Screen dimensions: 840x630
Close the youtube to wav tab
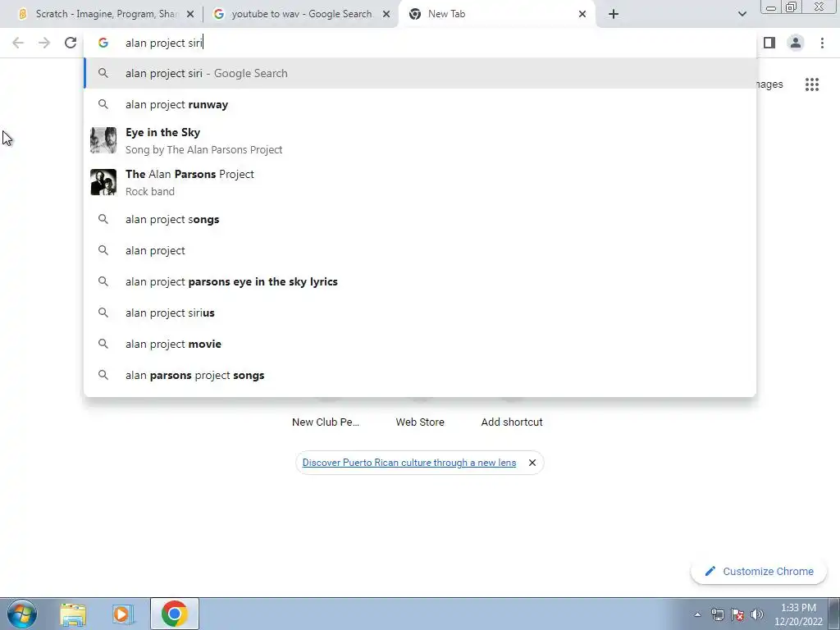click(386, 14)
